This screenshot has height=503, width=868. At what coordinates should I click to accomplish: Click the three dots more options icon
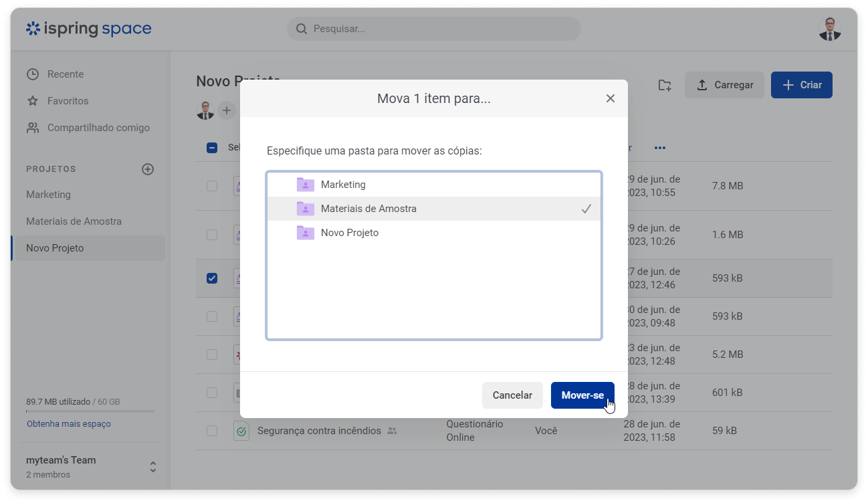coord(660,148)
